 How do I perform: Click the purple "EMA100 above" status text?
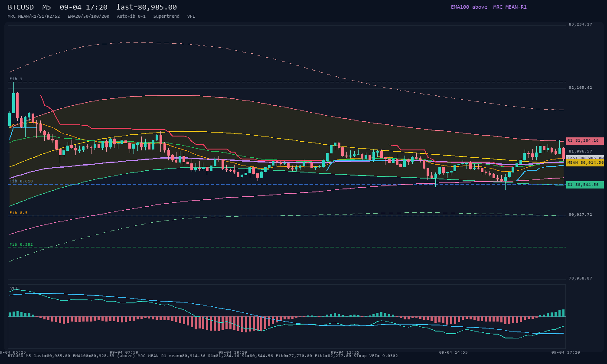click(469, 7)
